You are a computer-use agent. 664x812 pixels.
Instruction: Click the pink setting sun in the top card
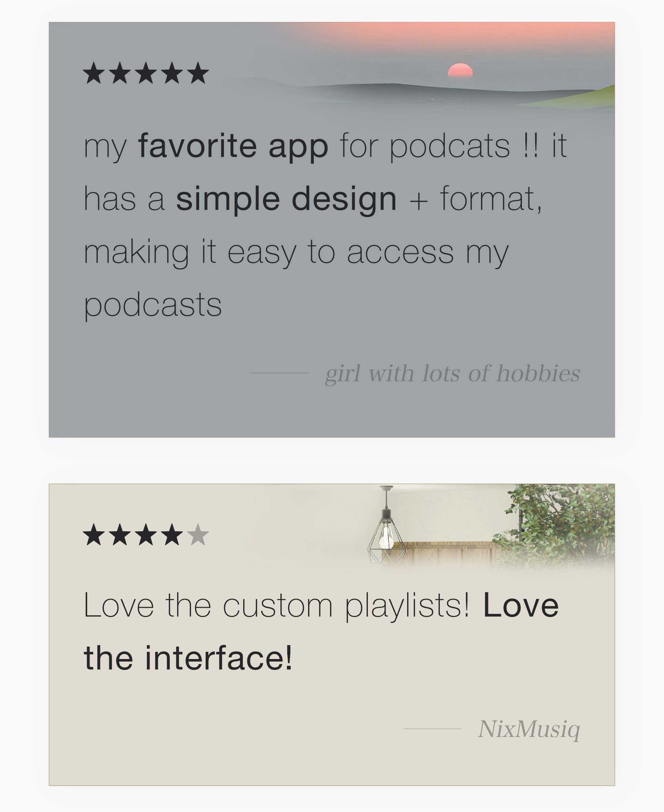click(460, 71)
